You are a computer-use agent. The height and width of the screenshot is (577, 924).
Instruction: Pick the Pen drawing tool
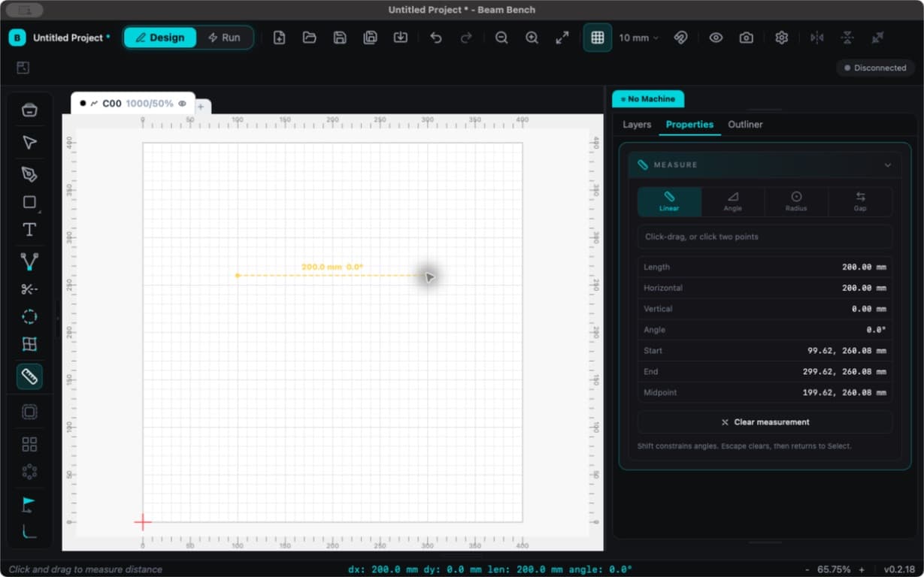click(x=29, y=174)
